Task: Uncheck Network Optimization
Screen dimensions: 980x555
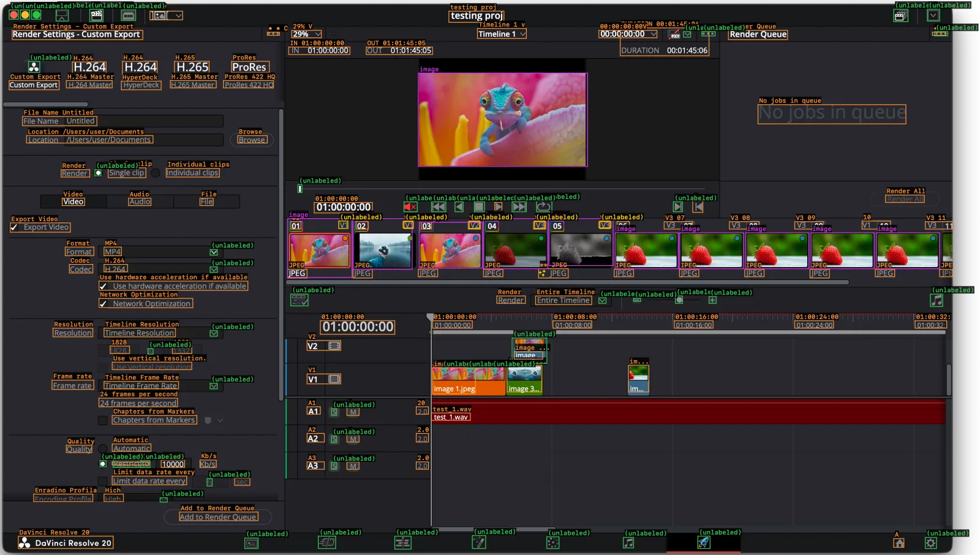Action: point(104,304)
